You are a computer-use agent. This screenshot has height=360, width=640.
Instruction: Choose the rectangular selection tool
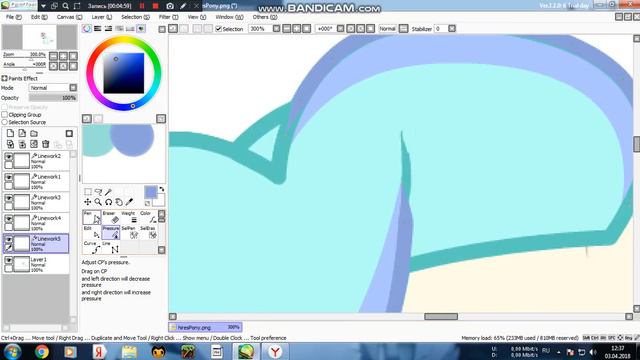click(x=87, y=191)
